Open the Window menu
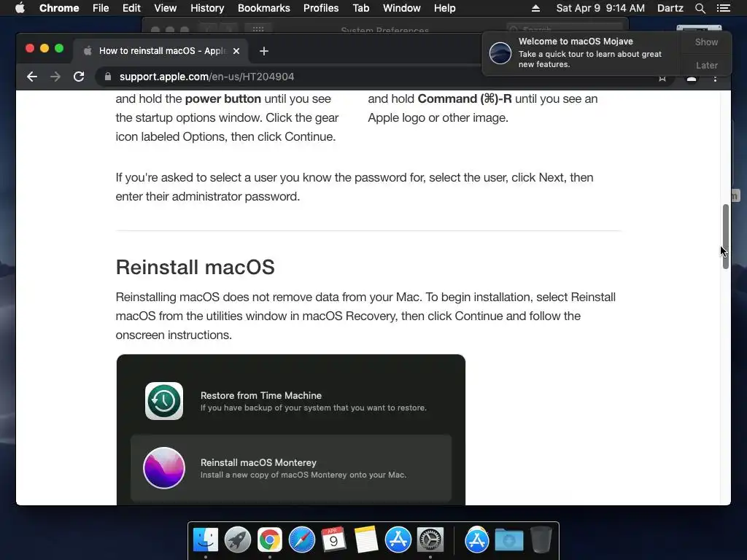 click(x=402, y=8)
